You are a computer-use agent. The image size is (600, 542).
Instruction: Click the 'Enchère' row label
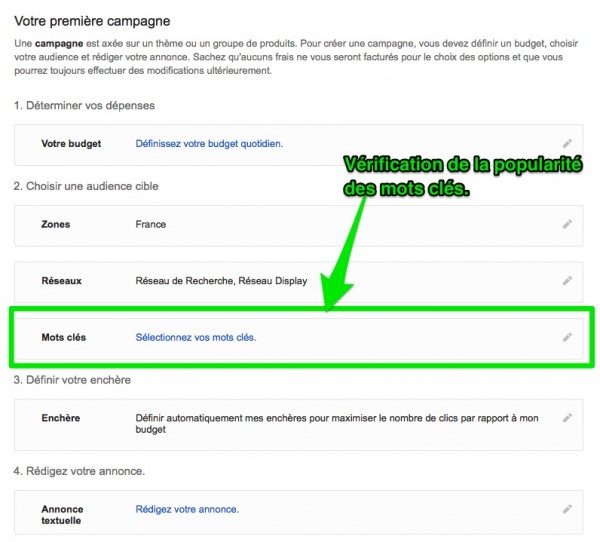pyautogui.click(x=61, y=418)
